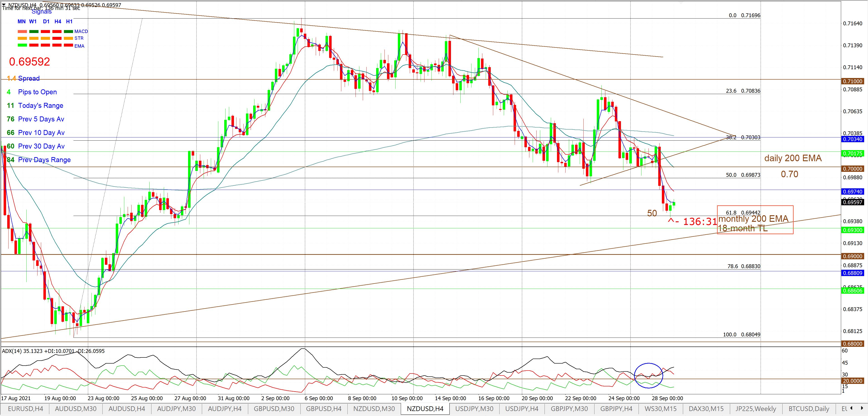Click the MACD signal bar under MN

[22, 31]
